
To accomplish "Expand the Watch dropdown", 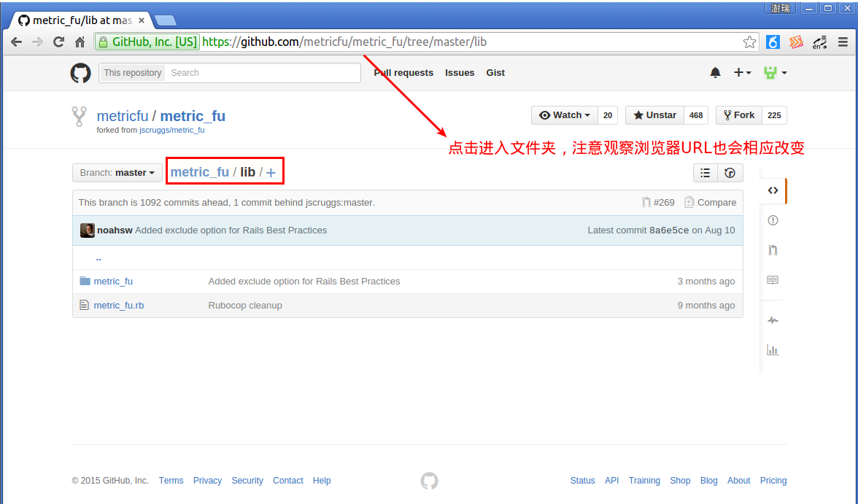I will tap(564, 115).
